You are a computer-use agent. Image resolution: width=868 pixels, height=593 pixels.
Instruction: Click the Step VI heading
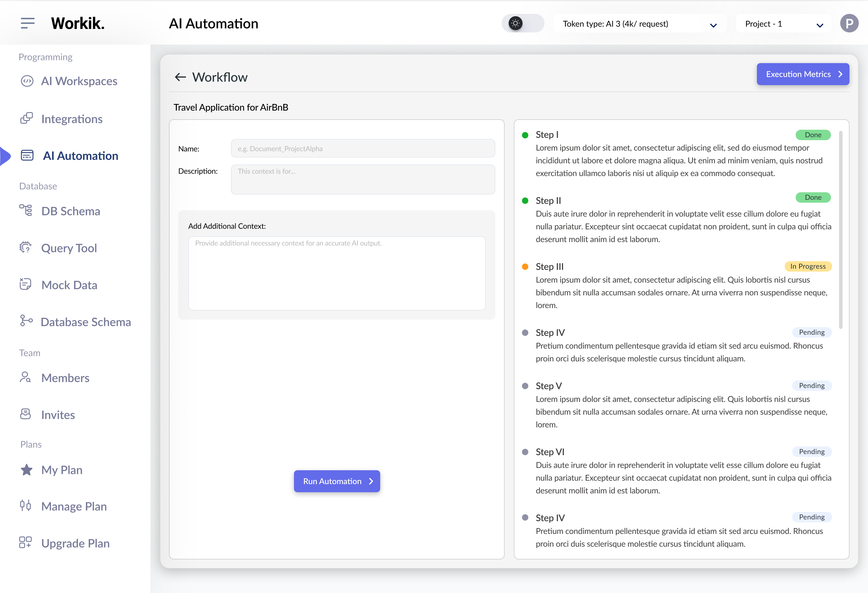tap(550, 452)
